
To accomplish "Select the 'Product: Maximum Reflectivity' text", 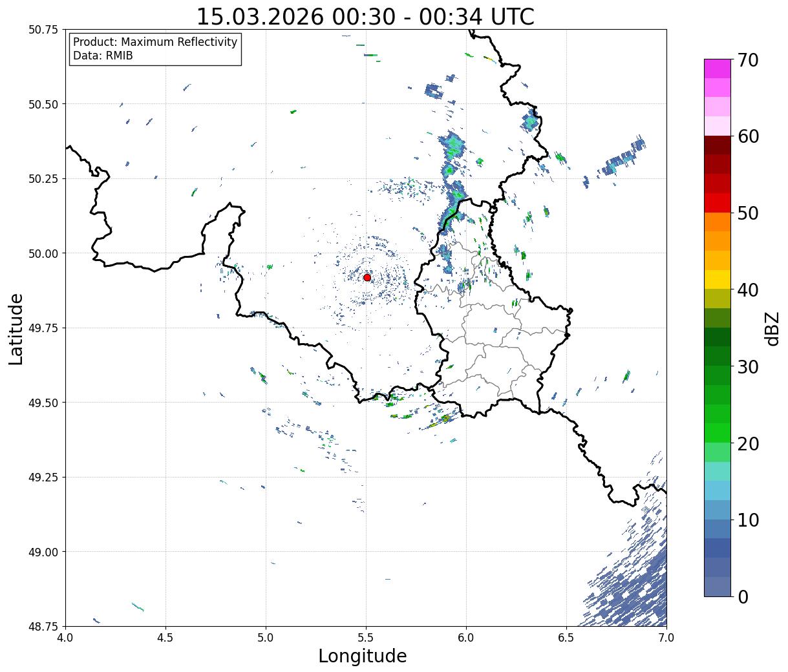I will [x=155, y=42].
